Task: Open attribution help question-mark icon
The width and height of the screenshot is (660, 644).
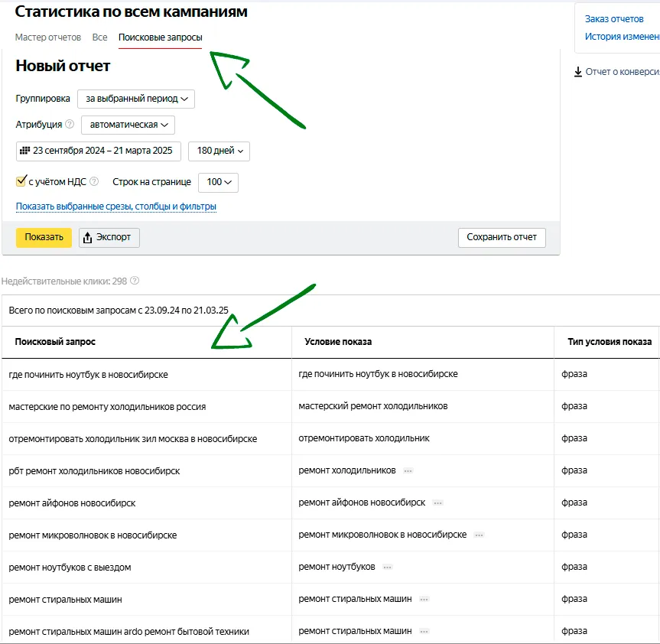Action: (x=70, y=124)
